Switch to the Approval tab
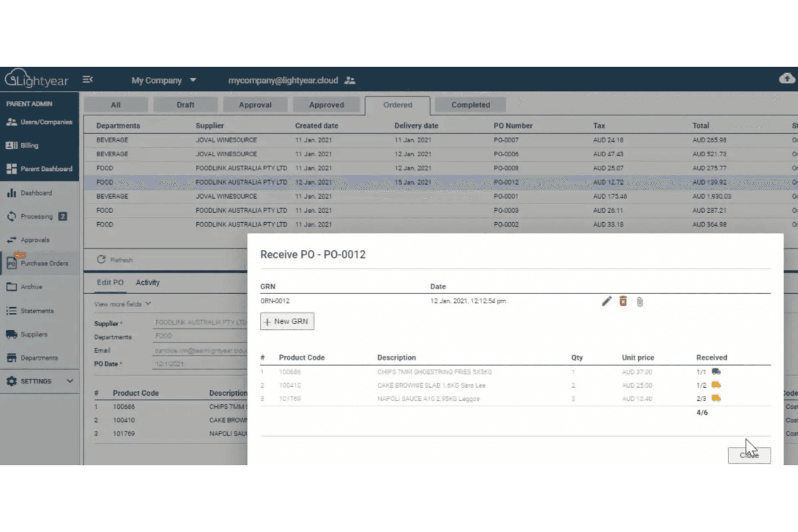 pyautogui.click(x=256, y=105)
